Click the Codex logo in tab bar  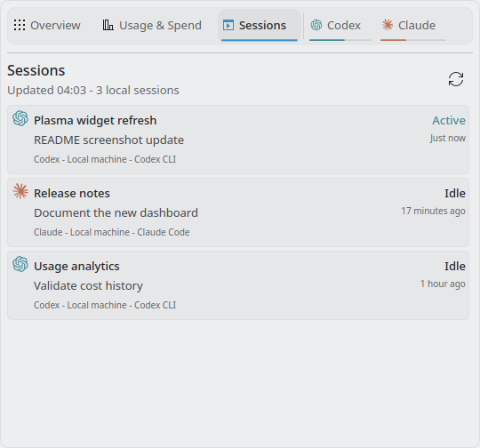point(316,25)
